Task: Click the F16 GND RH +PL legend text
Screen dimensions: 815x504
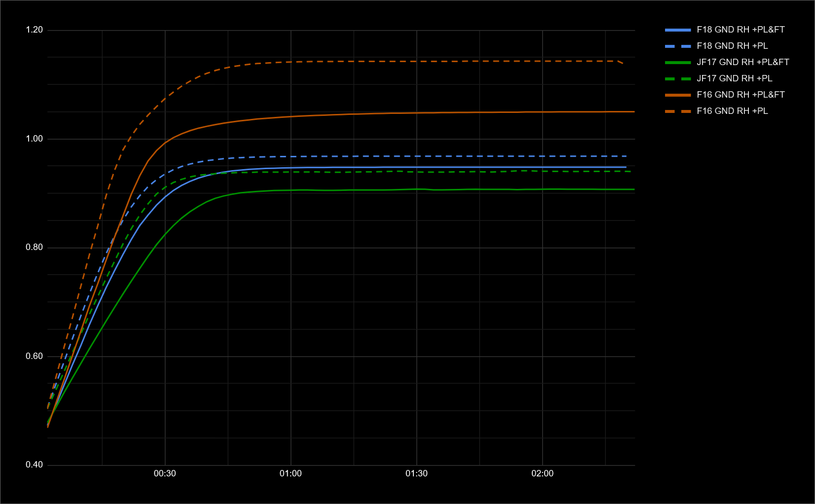Action: 732,111
